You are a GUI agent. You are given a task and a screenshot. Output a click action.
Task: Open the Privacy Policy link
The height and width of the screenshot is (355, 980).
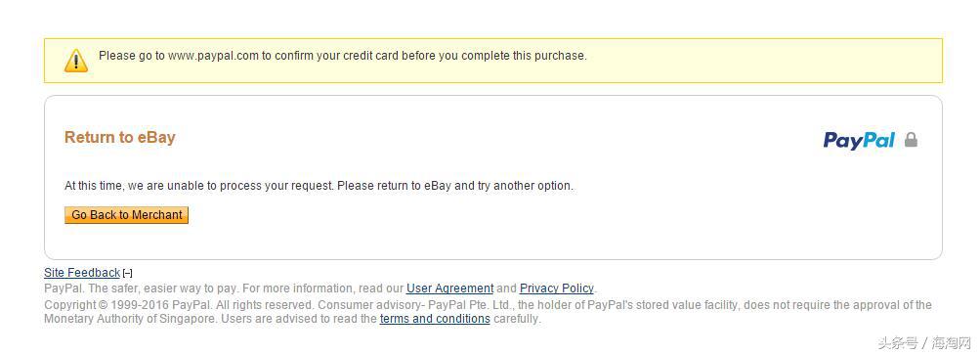coord(556,288)
